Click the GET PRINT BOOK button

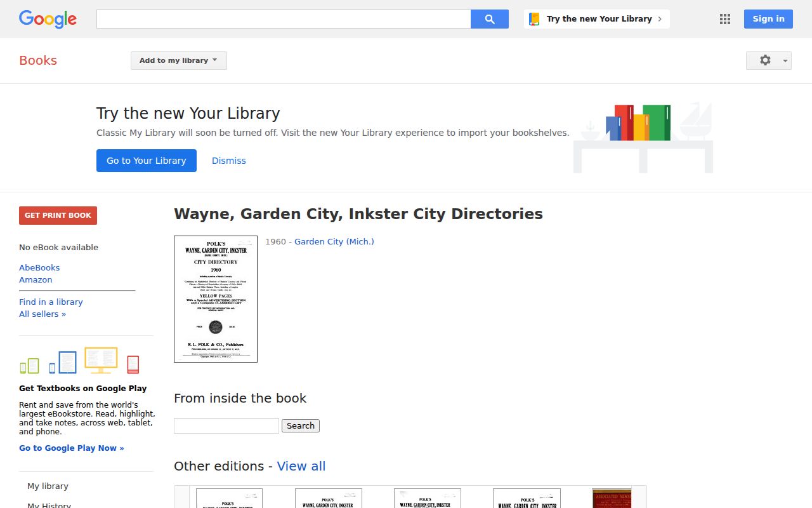click(58, 215)
